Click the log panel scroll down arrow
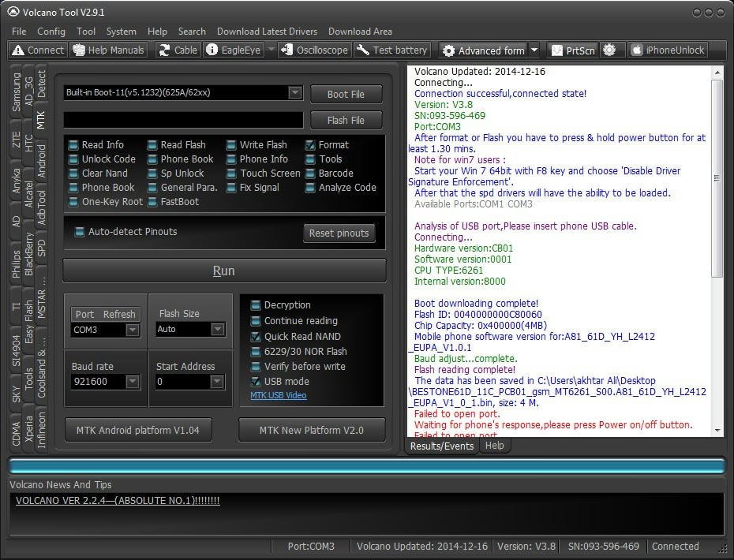Viewport: 734px width, 560px height. [717, 431]
